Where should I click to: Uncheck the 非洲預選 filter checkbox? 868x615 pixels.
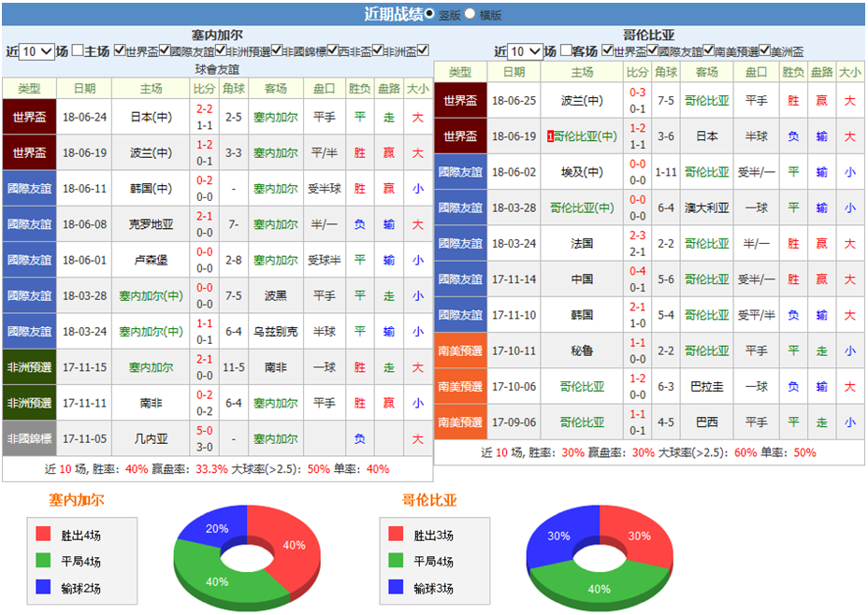221,50
